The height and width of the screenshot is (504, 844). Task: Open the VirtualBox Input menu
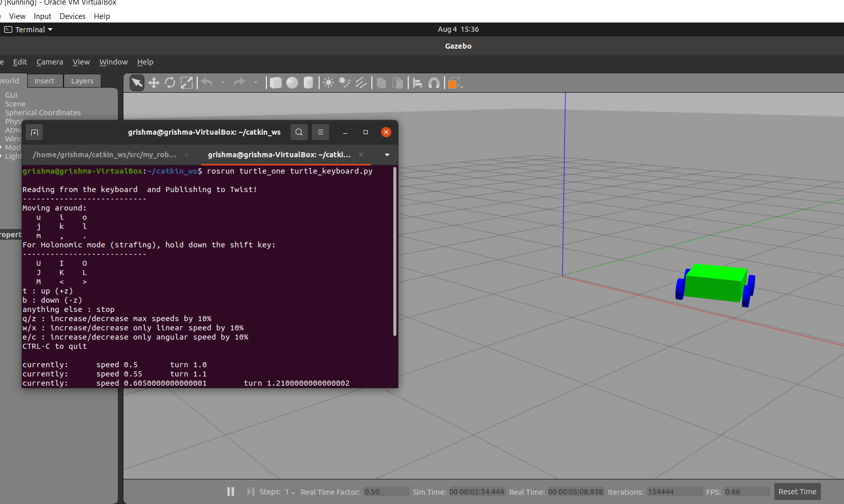[43, 16]
